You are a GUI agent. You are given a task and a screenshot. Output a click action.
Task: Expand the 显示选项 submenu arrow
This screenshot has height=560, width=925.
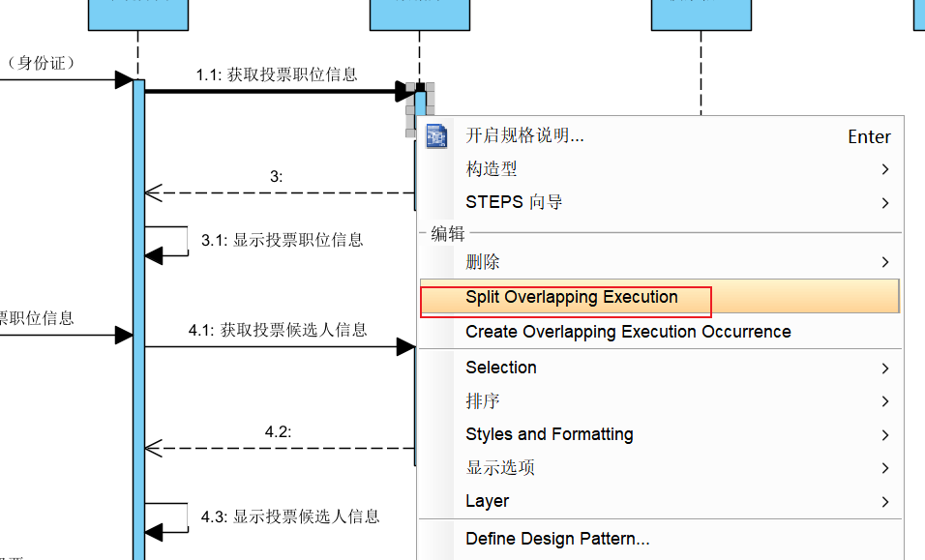(x=885, y=468)
